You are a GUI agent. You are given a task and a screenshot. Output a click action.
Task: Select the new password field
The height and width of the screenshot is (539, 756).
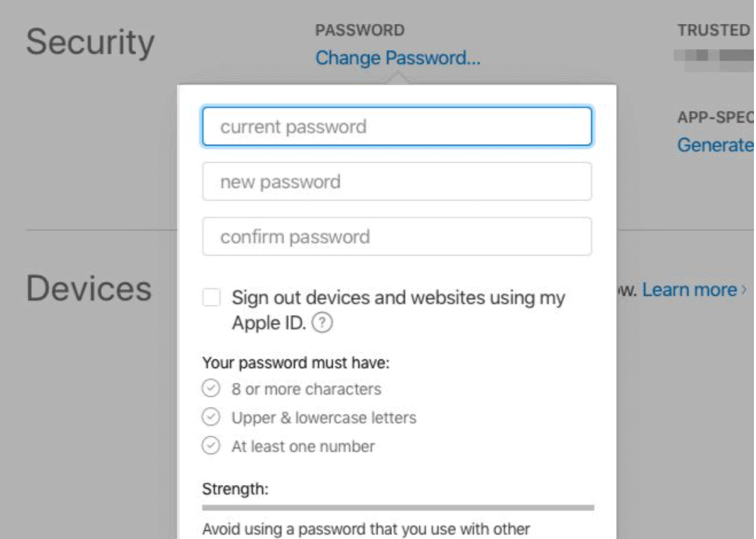tap(397, 181)
